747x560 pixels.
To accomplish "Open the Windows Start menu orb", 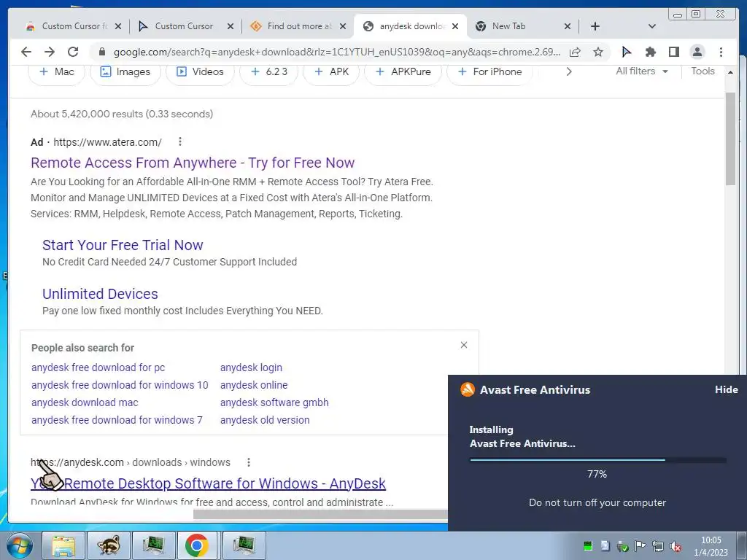I will click(20, 545).
